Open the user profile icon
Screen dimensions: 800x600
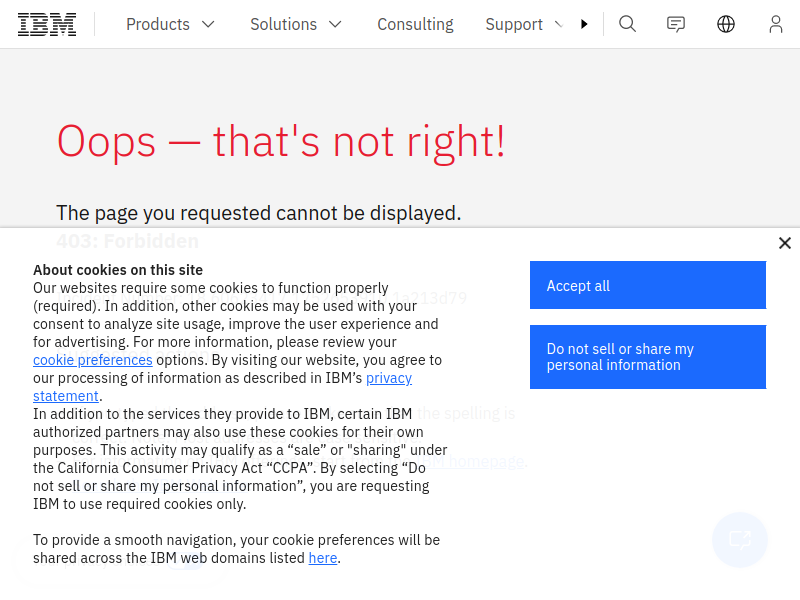776,24
